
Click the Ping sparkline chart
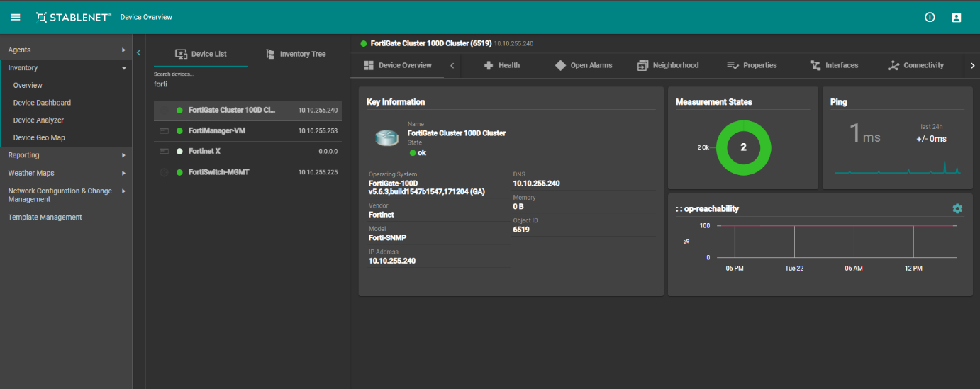pos(897,167)
